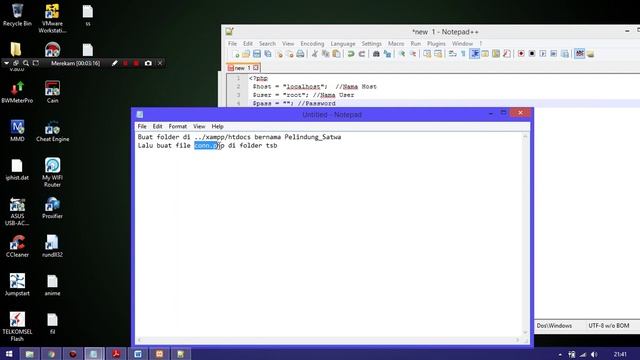Click Start Recording macro icon in Notepad++
The width and height of the screenshot is (640, 360).
521,54
